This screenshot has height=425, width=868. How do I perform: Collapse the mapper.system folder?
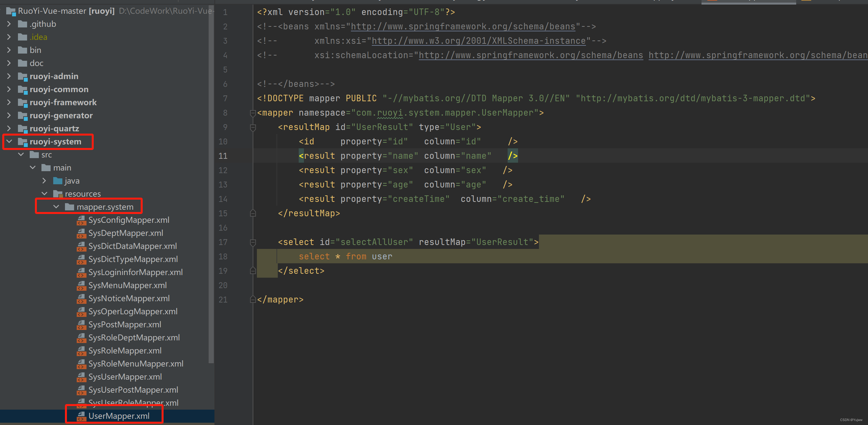pyautogui.click(x=56, y=207)
